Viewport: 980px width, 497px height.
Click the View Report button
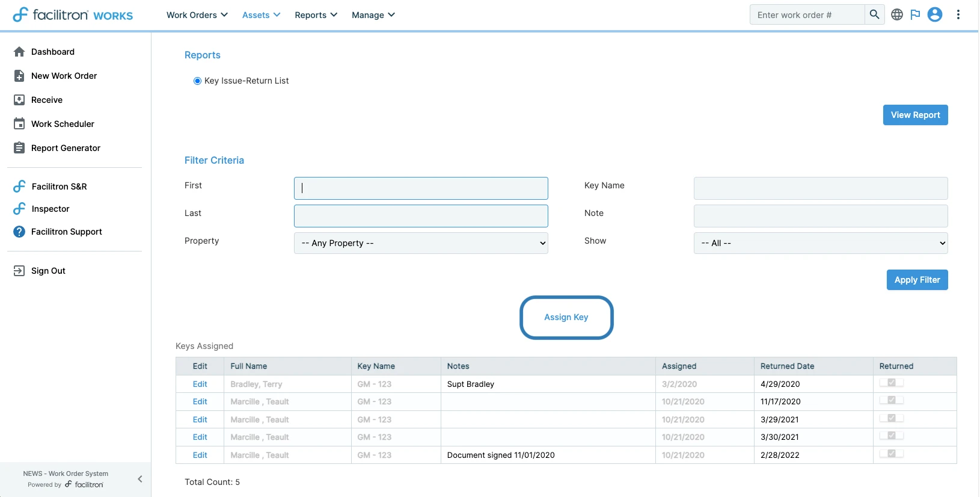[x=915, y=115]
